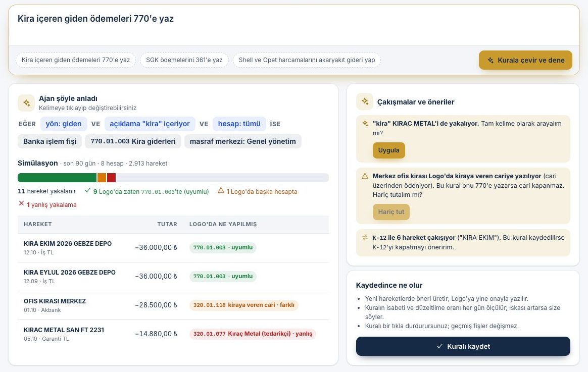Click the sparkle icon beside Çakışmalar ve öneriler
The image size is (588, 372).
[x=365, y=101]
